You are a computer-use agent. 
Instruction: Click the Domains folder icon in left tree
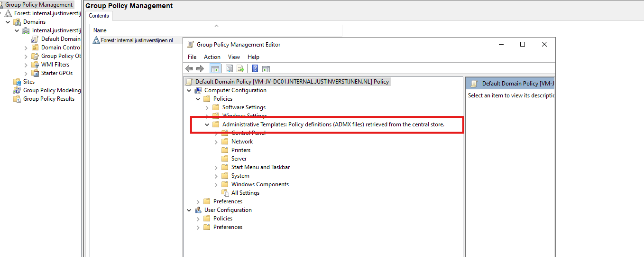tap(17, 22)
